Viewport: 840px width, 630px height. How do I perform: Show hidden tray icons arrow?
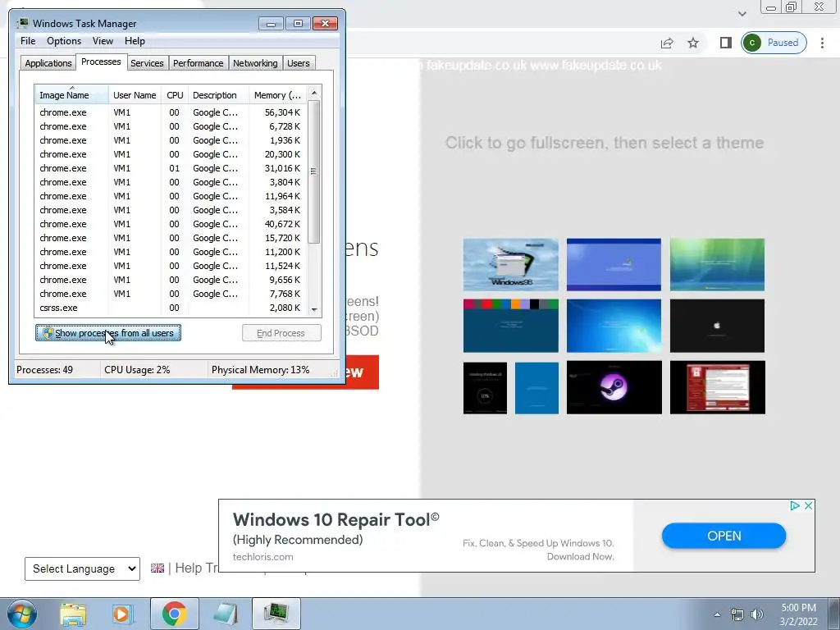click(717, 614)
